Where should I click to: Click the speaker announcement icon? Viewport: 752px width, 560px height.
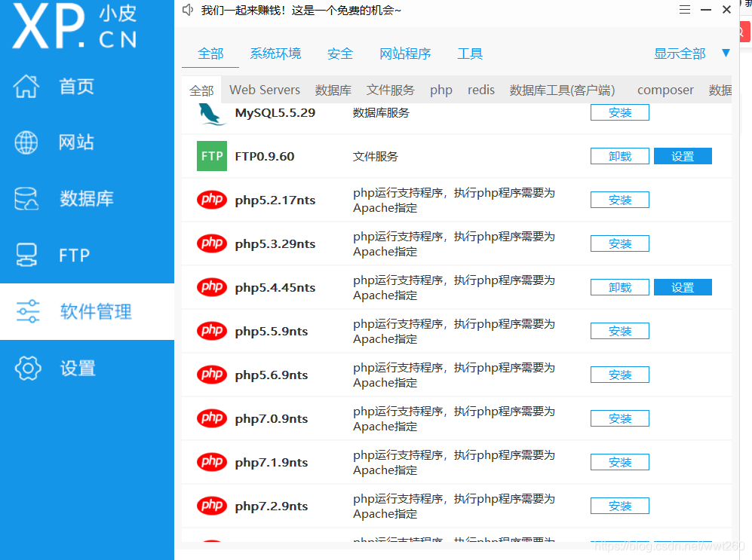[188, 10]
